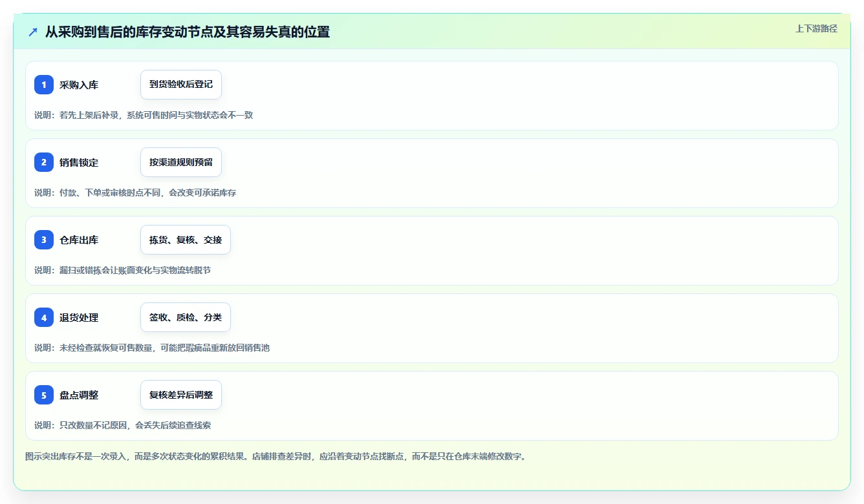Screen dimensions: 864x504
Task: Click the arrow icon beside the title
Action: click(33, 32)
